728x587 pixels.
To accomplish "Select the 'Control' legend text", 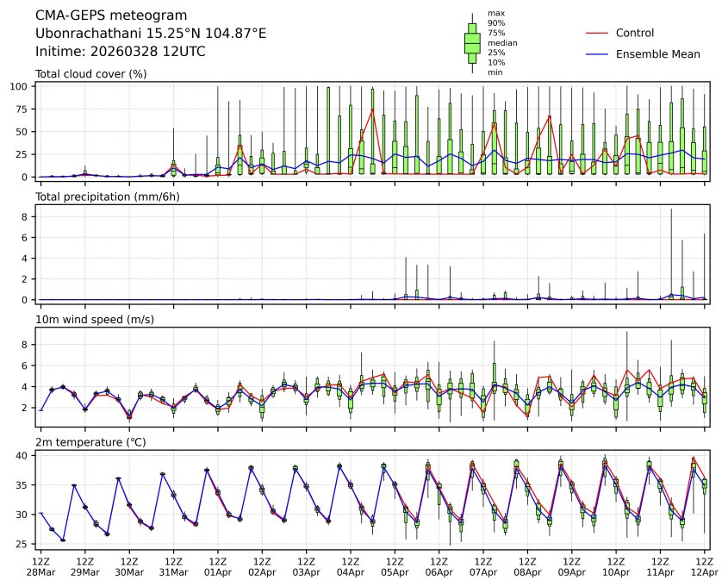I will pos(635,33).
